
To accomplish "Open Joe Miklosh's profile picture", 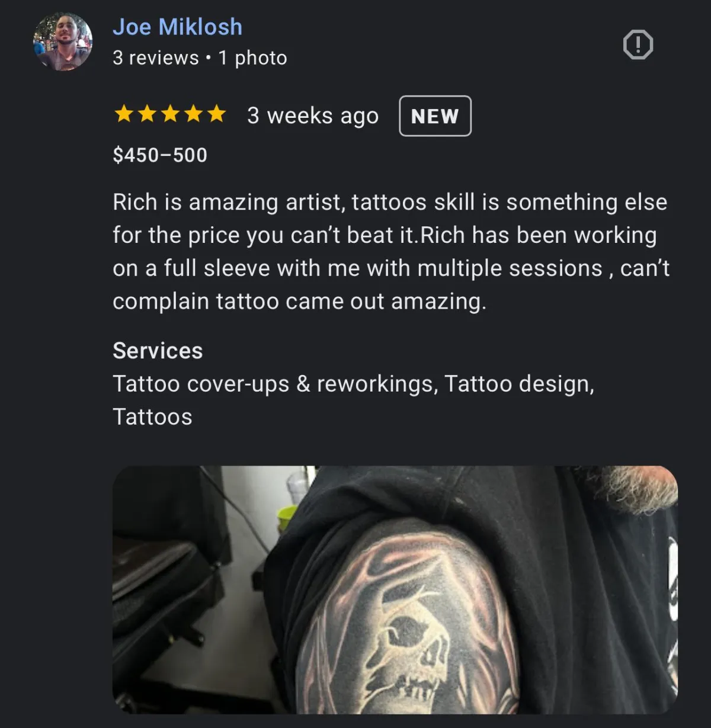I will pyautogui.click(x=63, y=42).
